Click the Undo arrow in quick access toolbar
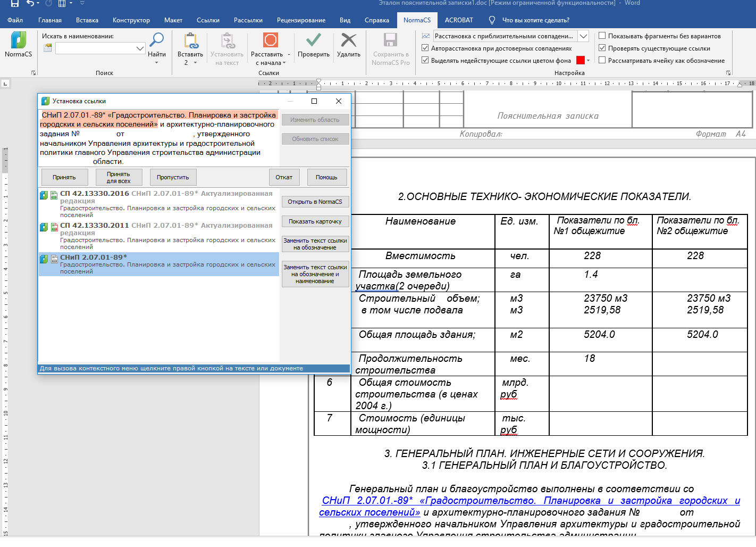Viewport: 756px width, 547px height. point(30,4)
